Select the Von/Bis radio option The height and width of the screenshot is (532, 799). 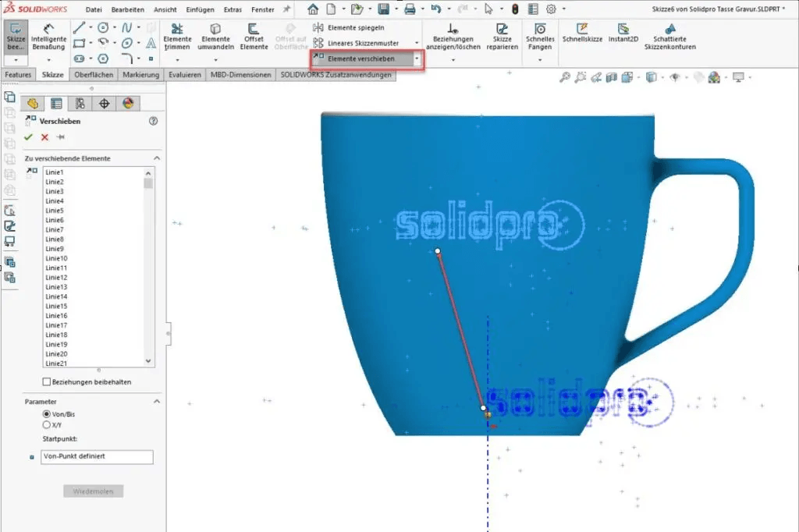(46, 414)
